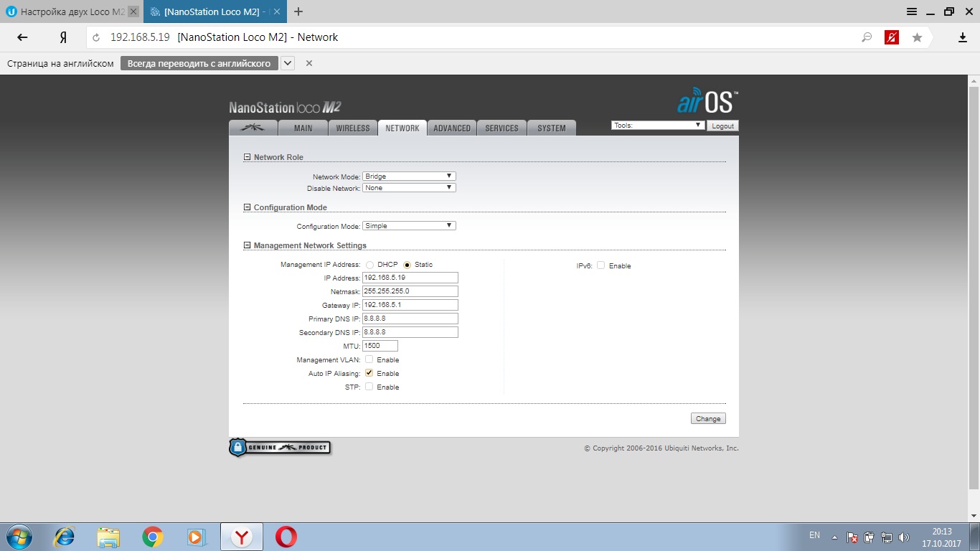Screen dimensions: 980x551
Task: Close the 'Настройка двух Loco M2' tab
Action: 133,12
